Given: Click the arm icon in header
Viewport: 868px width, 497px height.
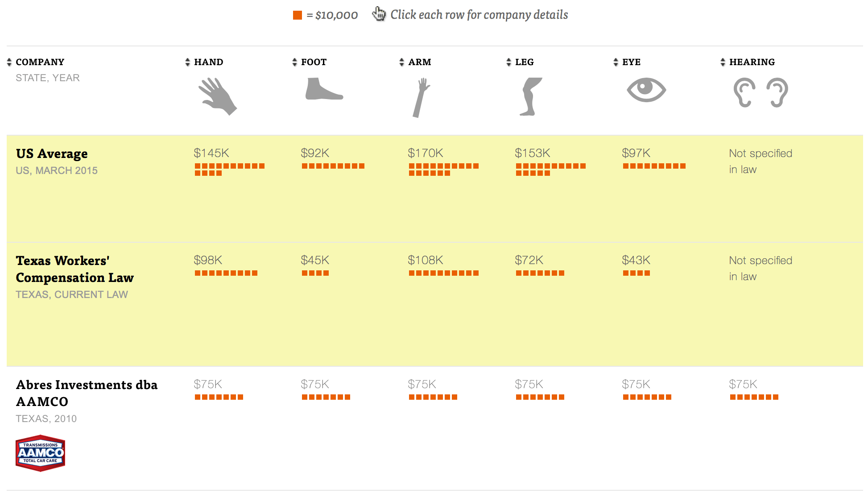Looking at the screenshot, I should [421, 98].
